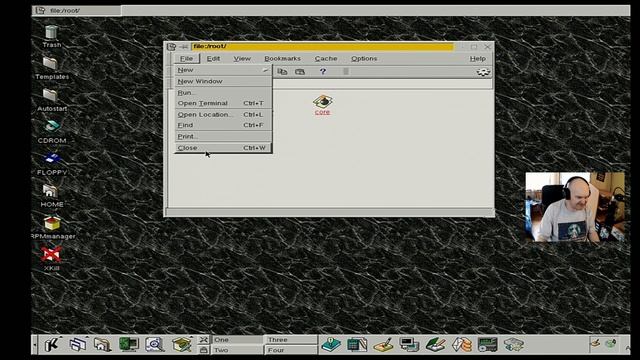640x360 pixels.
Task: Click the file manager's yellow title bar
Action: tap(322, 47)
